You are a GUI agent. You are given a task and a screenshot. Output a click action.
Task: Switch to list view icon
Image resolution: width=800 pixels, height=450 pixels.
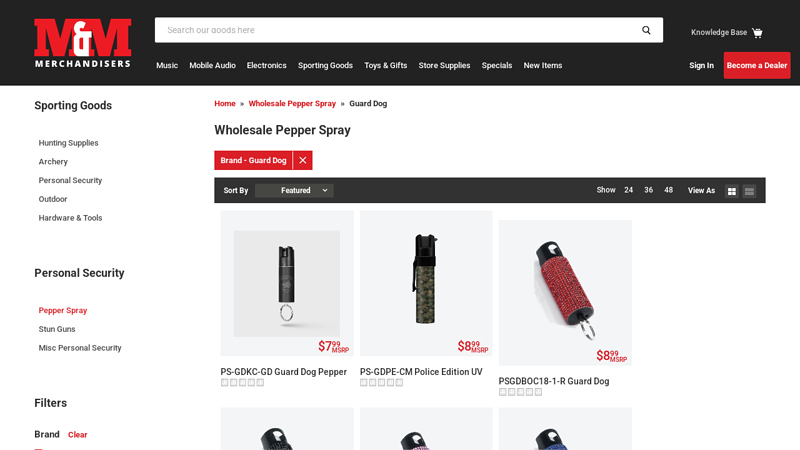click(749, 191)
